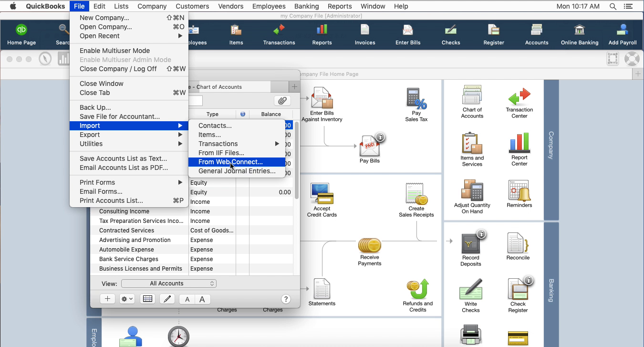
Task: Open the Pay Bills icon
Action: pyautogui.click(x=370, y=148)
